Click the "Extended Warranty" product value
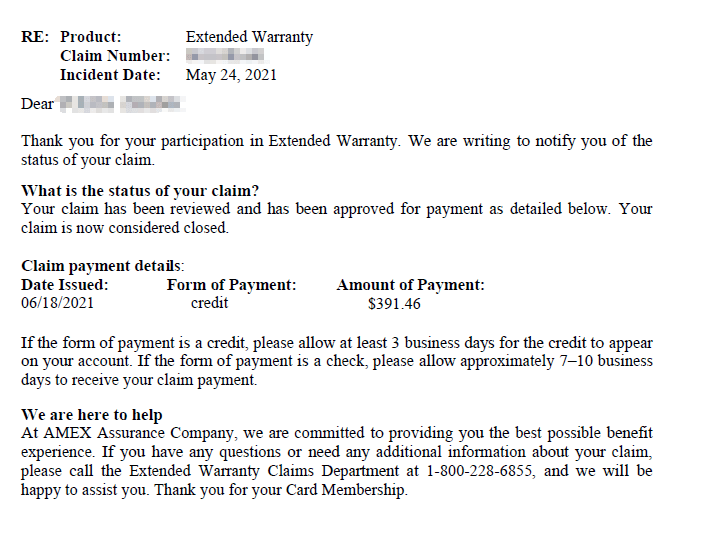Screen dimensions: 709x539 249,37
